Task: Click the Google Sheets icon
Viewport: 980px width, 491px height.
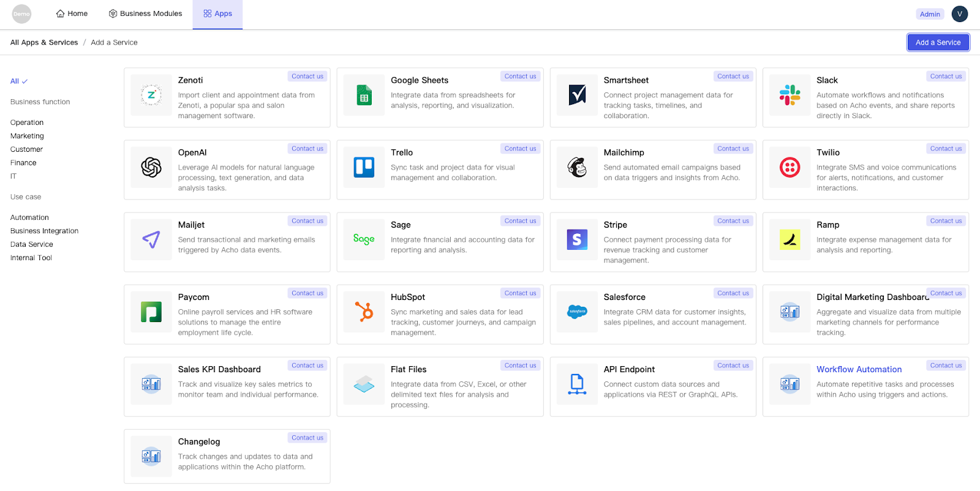Action: pyautogui.click(x=364, y=95)
